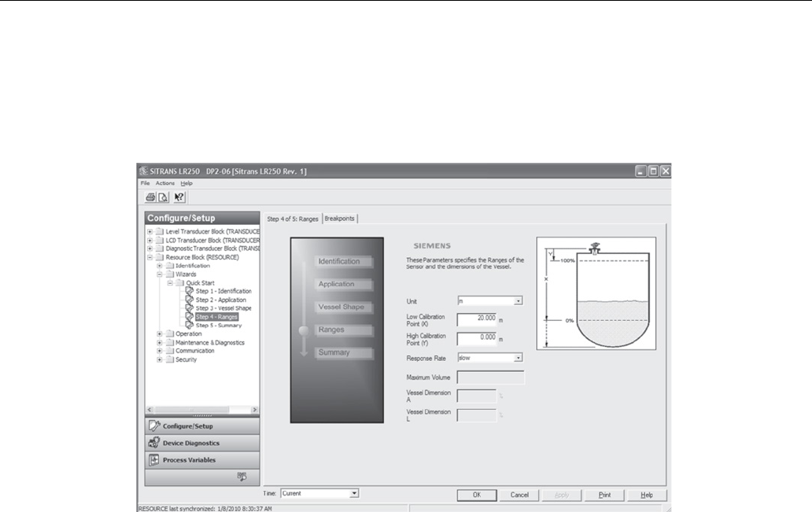Click the tree scrollbar left arrow
The width and height of the screenshot is (812, 512).
[149, 410]
